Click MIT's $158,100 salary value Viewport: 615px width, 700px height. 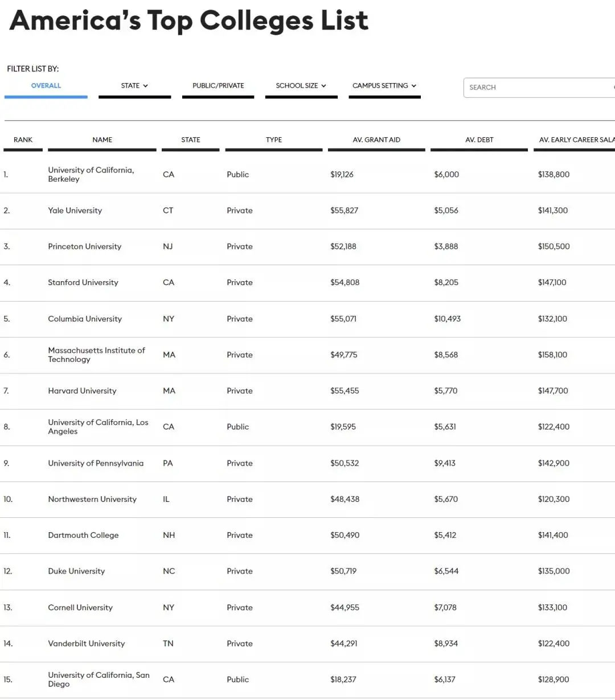[552, 355]
